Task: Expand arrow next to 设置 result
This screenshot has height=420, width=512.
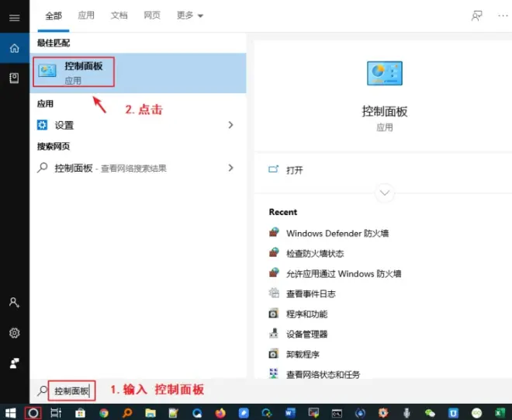Action: (x=231, y=125)
